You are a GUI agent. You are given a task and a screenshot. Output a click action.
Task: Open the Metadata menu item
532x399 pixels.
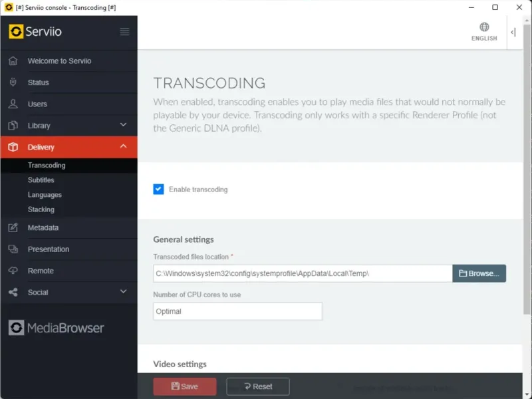[x=69, y=227]
